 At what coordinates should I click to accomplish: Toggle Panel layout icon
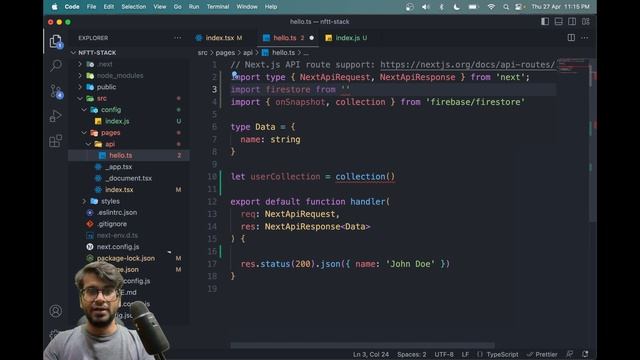[x=558, y=22]
